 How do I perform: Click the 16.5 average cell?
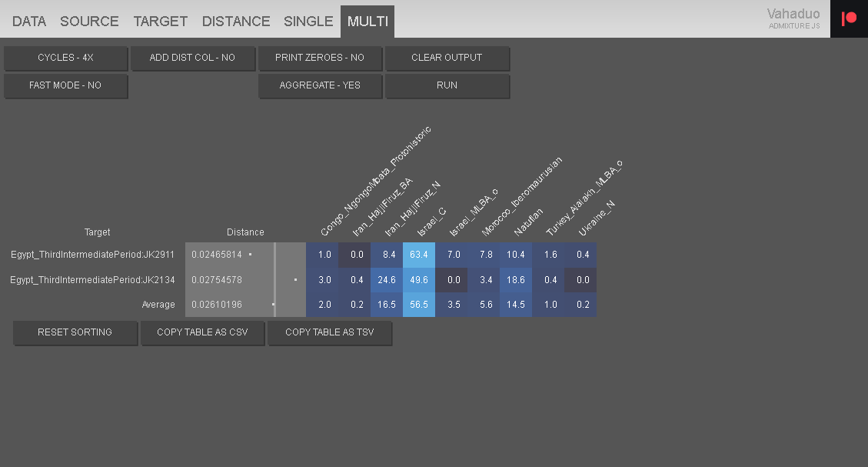point(387,305)
